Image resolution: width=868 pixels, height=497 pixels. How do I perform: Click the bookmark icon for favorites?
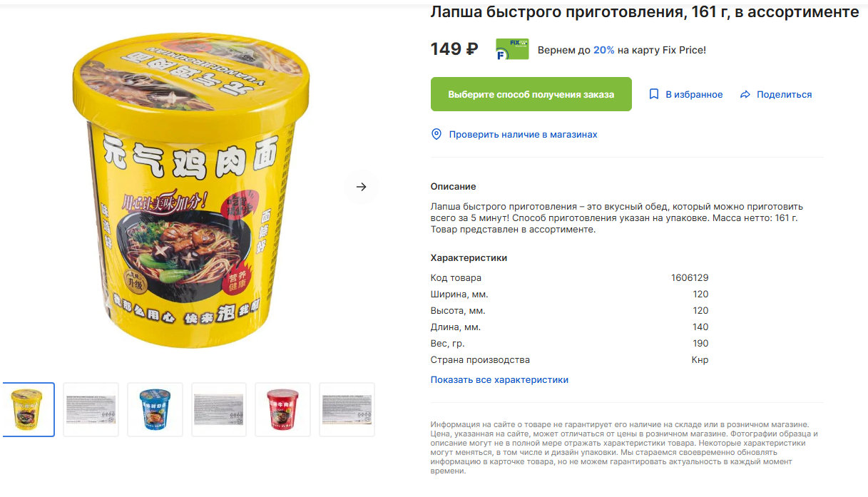click(654, 94)
